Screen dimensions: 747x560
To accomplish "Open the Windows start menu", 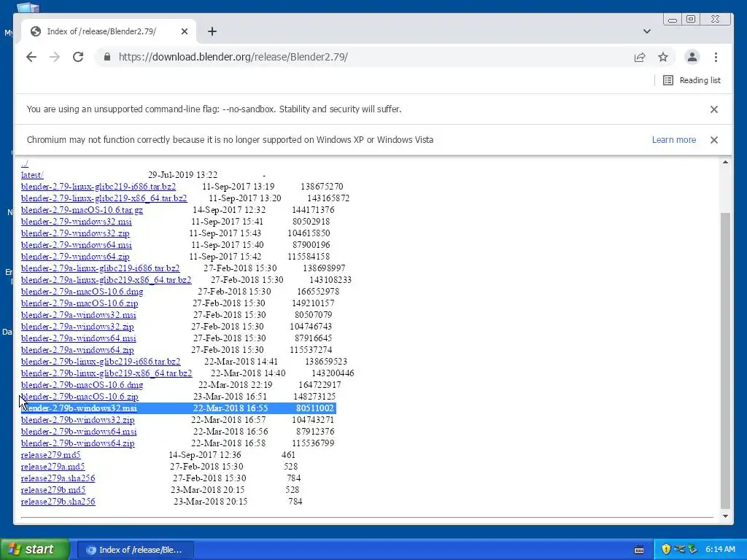I will [34, 550].
